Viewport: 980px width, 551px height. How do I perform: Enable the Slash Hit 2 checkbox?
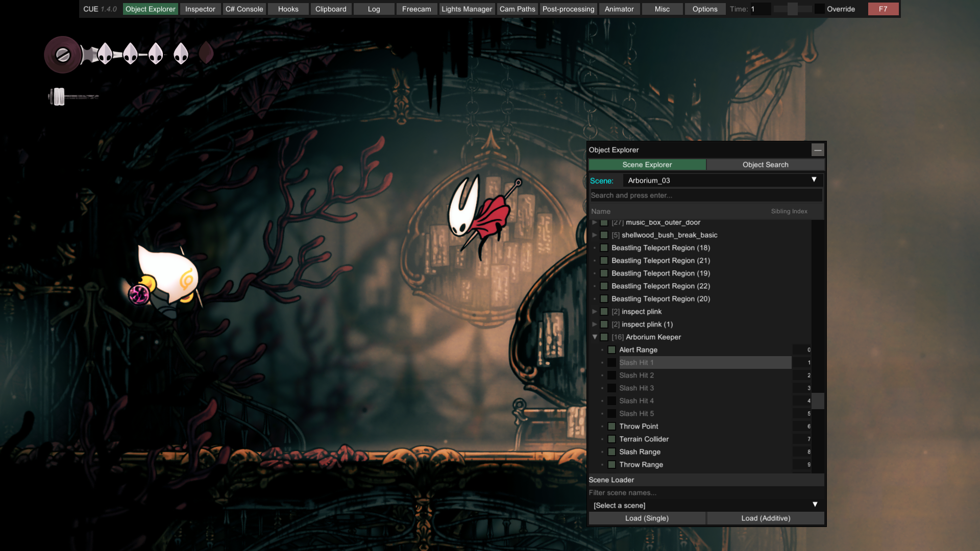[611, 375]
